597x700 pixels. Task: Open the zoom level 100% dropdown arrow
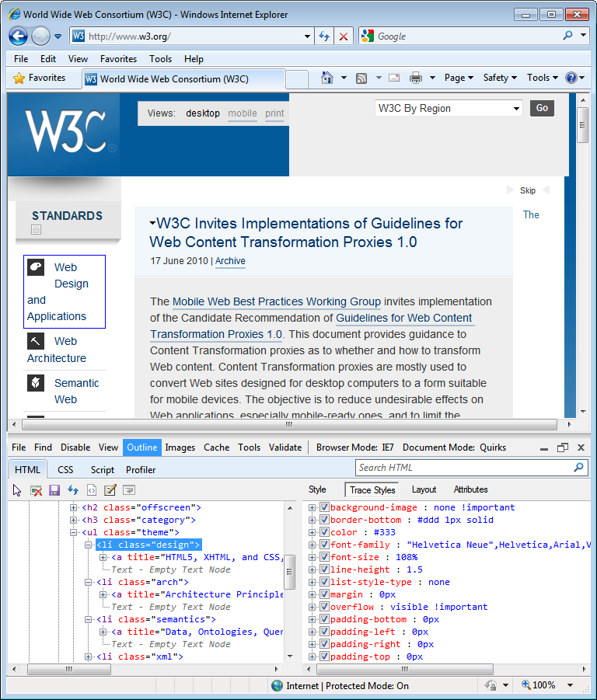pos(571,684)
